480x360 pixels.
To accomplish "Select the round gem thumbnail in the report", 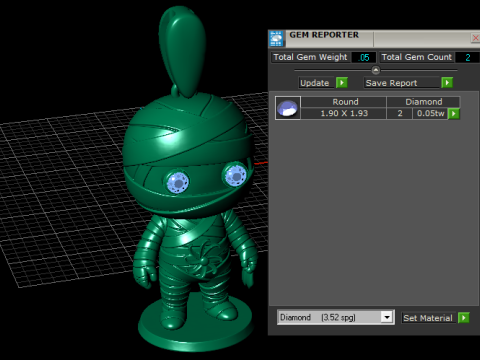I will [x=288, y=108].
